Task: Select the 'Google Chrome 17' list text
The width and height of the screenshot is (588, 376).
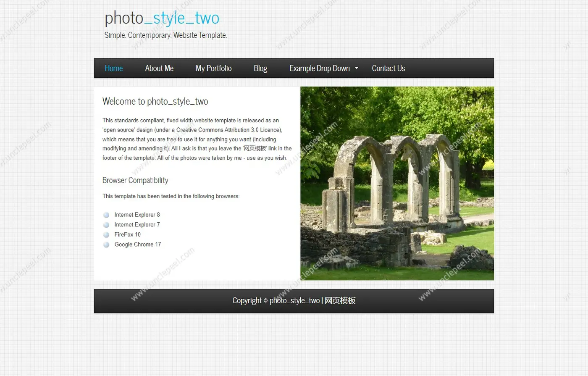Action: 138,245
